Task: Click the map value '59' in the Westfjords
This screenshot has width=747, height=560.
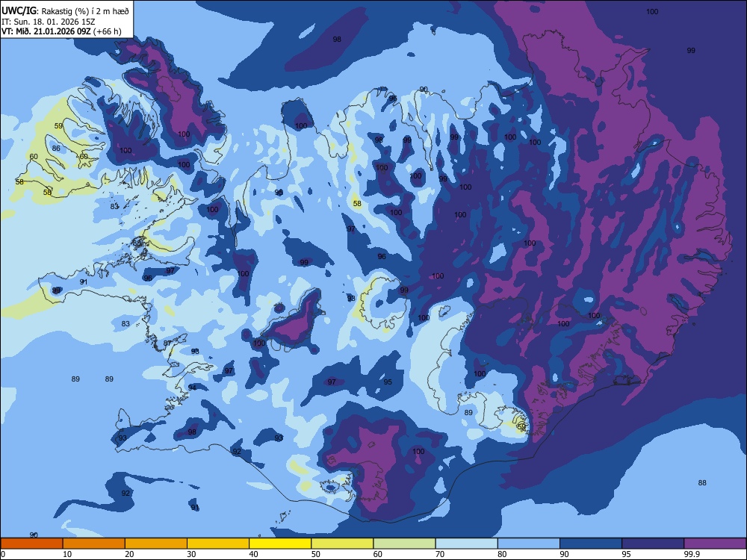Action: tap(58, 125)
